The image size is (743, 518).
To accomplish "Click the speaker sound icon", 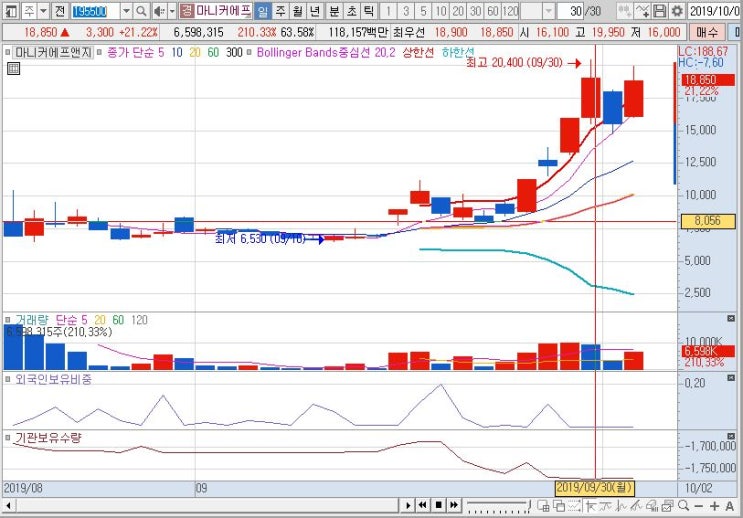I will pyautogui.click(x=160, y=11).
